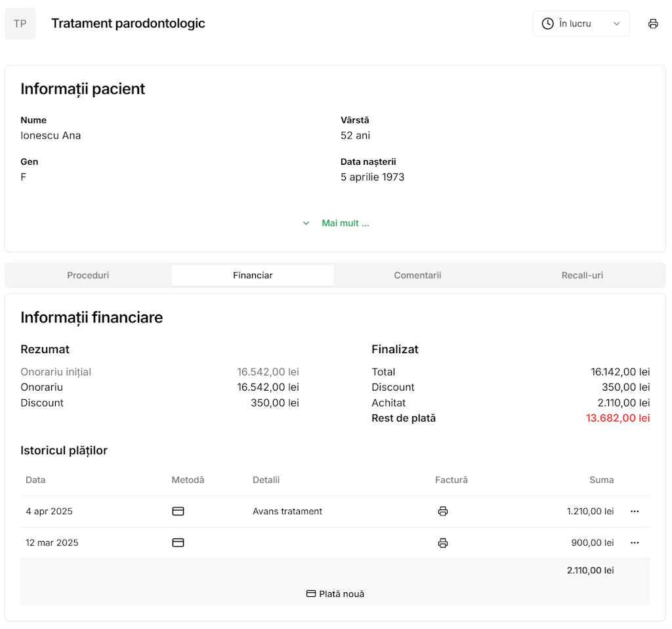Go to the Recall-uri tab
This screenshot has height=629, width=672.
(582, 275)
